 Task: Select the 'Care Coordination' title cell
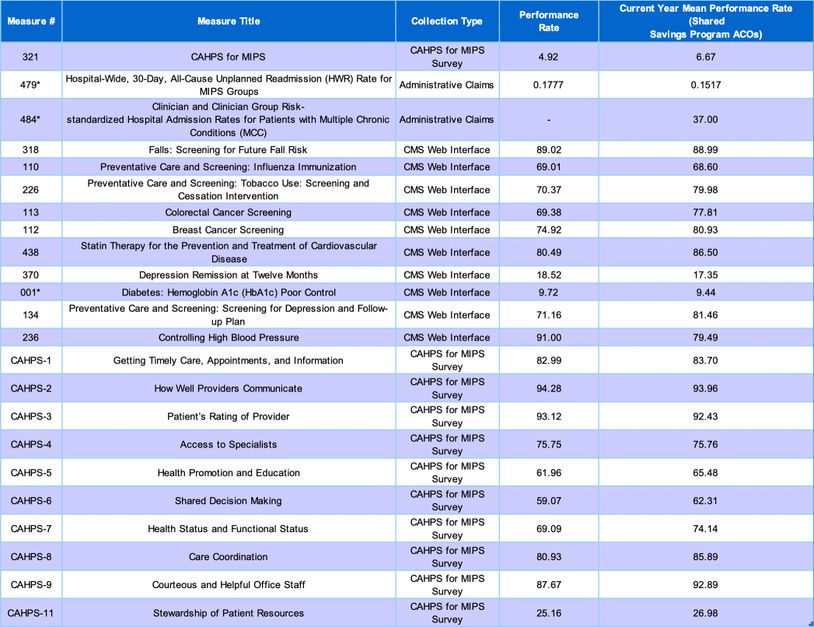coord(228,556)
